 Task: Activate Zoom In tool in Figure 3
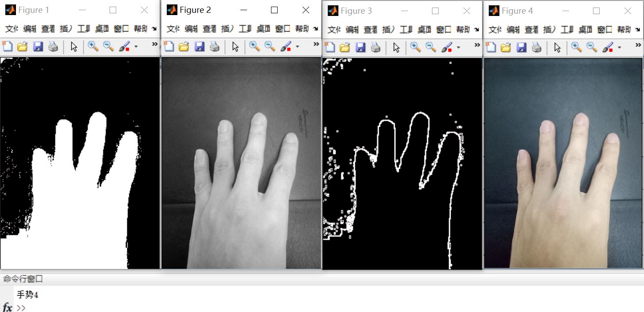point(416,47)
